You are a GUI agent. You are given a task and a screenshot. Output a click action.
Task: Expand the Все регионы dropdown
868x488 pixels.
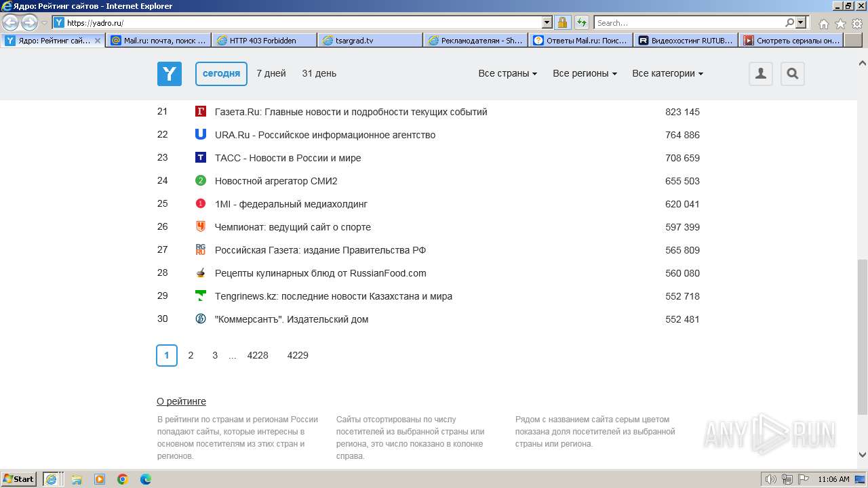click(x=585, y=73)
